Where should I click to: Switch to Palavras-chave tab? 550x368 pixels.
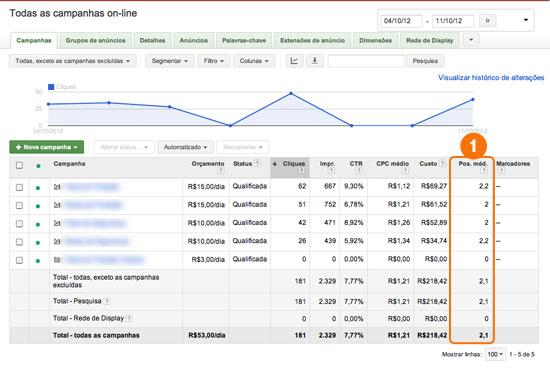pos(244,40)
